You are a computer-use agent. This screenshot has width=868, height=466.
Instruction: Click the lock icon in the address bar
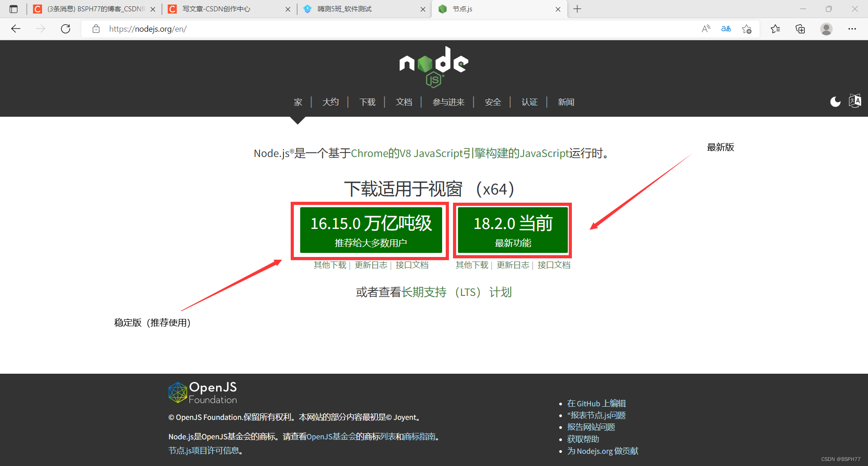96,29
